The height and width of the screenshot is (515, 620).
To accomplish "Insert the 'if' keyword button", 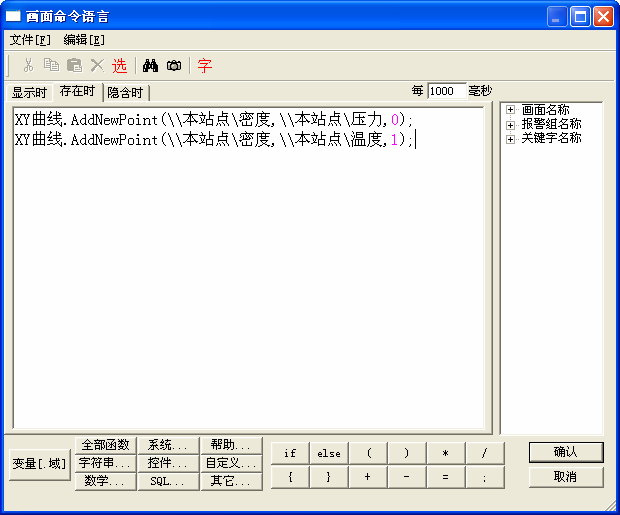I will point(290,453).
